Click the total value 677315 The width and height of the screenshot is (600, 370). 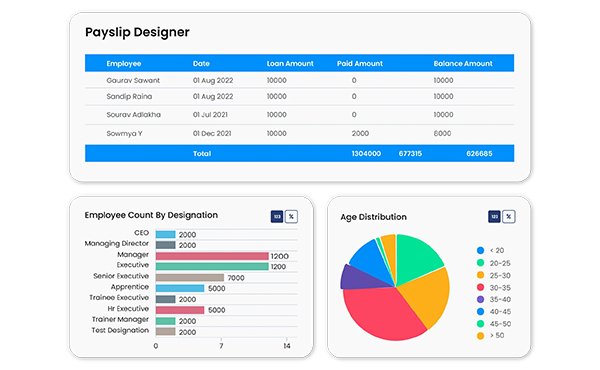click(410, 153)
